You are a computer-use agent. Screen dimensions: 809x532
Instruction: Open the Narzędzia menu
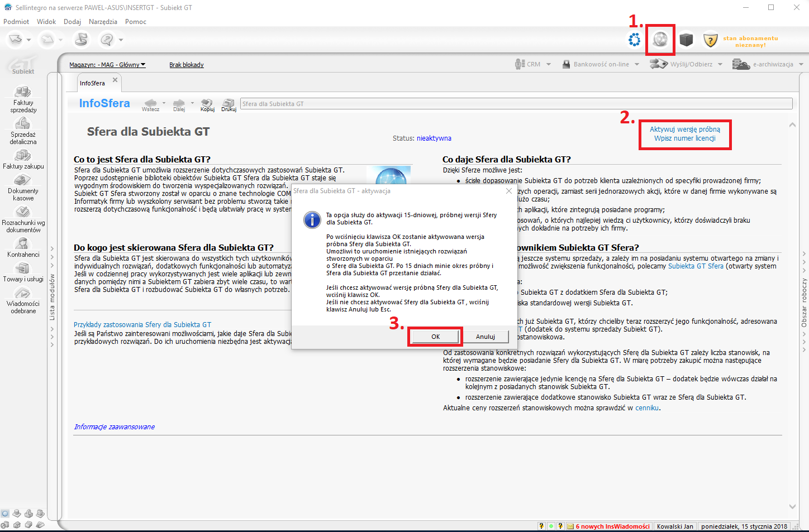(103, 22)
